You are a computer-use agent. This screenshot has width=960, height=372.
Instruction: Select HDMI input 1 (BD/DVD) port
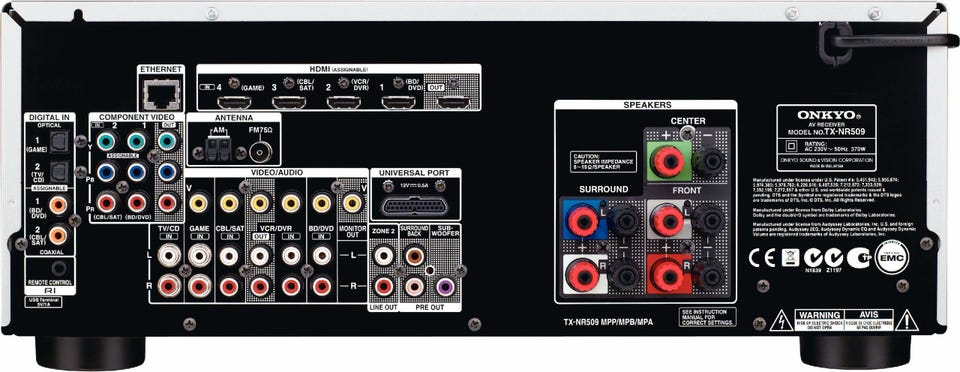tap(399, 102)
